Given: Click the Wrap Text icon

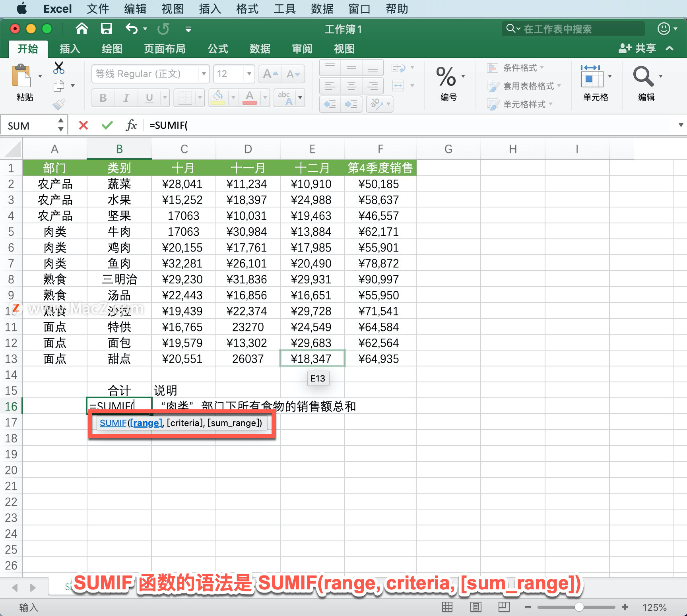Looking at the screenshot, I should tap(399, 68).
